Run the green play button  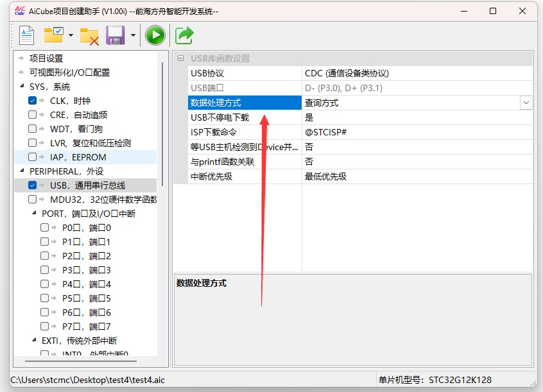[x=155, y=35]
